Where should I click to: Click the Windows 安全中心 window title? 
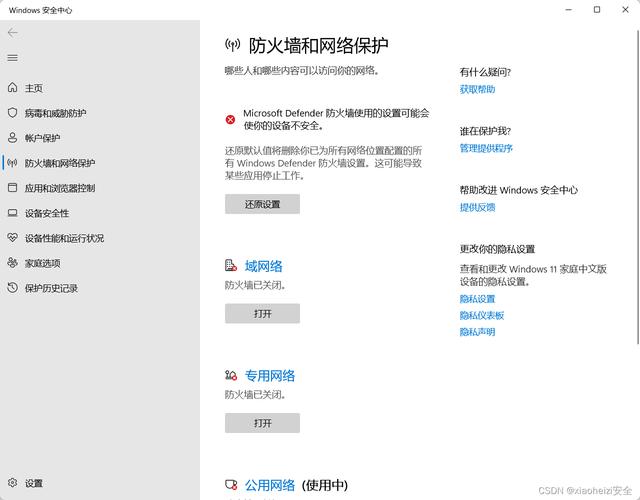tap(40, 10)
